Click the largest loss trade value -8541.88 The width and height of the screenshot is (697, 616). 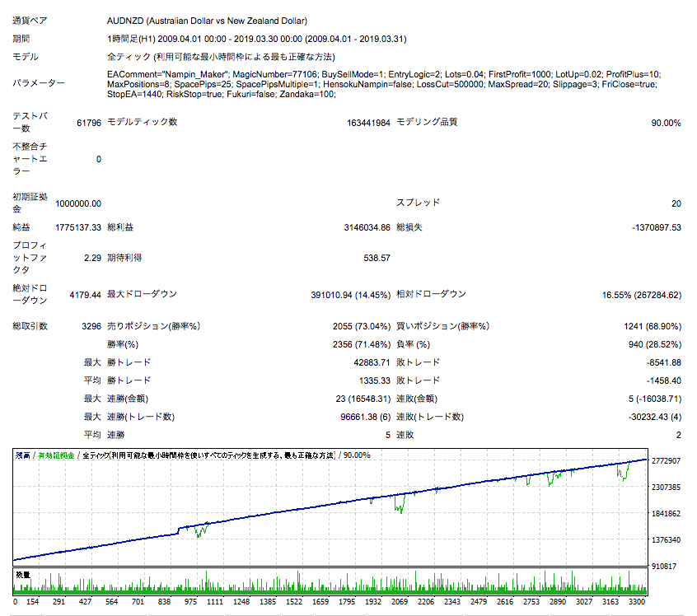664,362
